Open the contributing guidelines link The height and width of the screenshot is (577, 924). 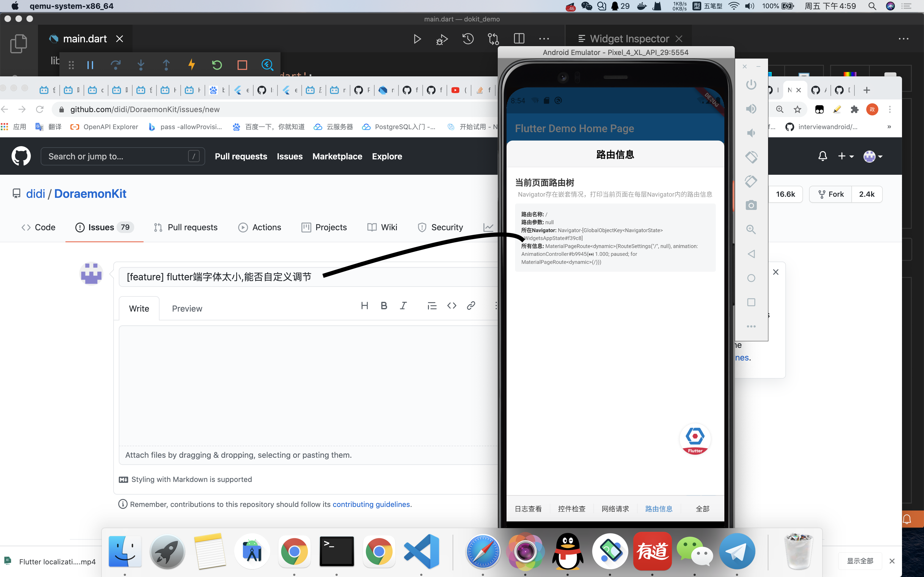click(x=371, y=504)
